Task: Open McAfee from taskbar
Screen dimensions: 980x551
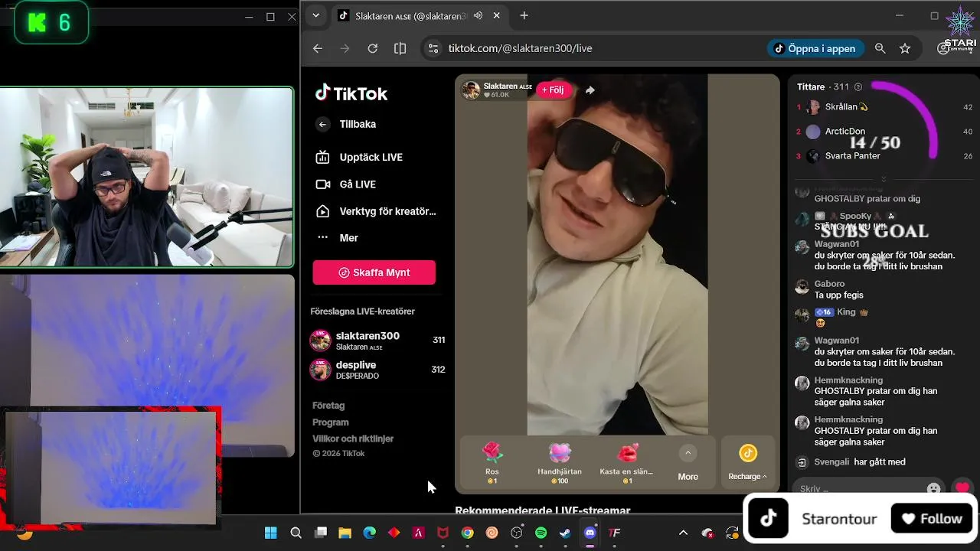Action: (443, 533)
